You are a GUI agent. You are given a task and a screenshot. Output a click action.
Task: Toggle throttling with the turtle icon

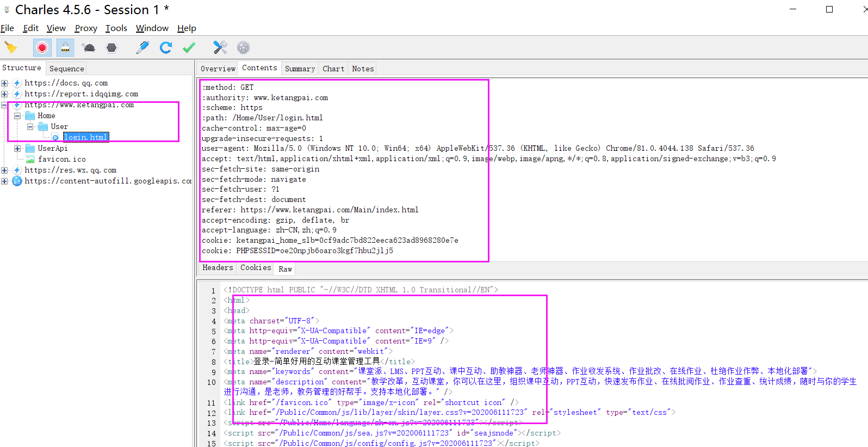89,48
